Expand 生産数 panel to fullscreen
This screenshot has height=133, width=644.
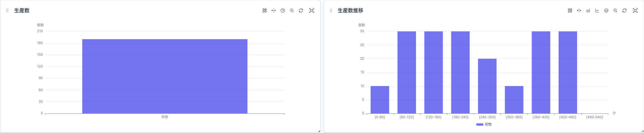click(311, 10)
